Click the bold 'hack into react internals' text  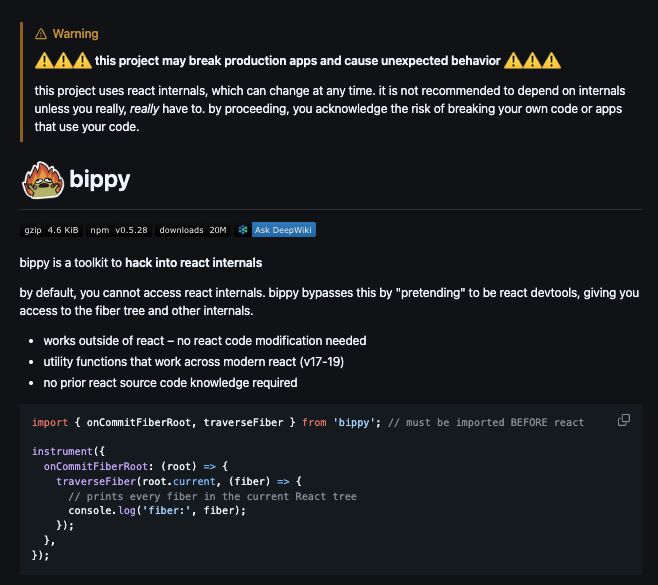194,263
